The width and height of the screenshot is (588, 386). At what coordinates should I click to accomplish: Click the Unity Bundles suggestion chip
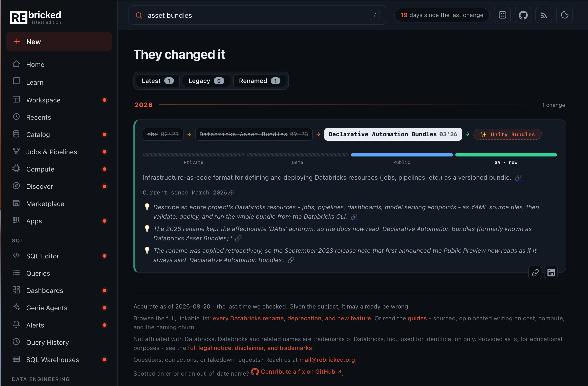(x=507, y=134)
